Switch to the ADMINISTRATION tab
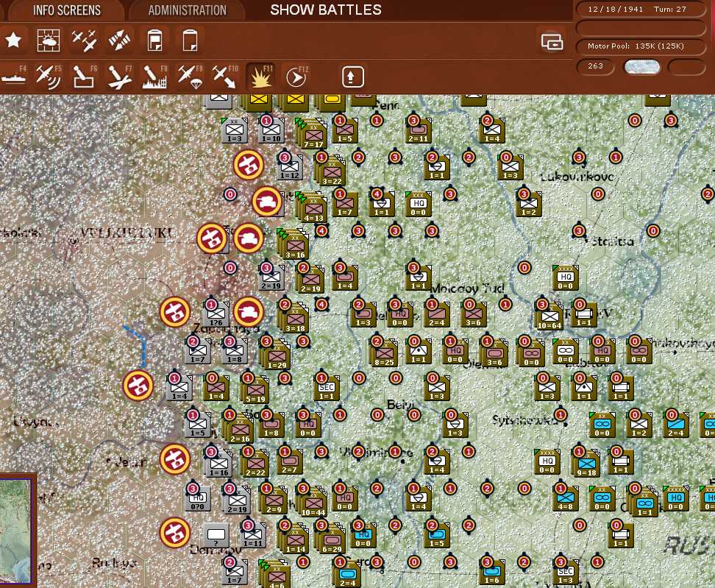Viewport: 715px width, 588px height. [x=187, y=10]
